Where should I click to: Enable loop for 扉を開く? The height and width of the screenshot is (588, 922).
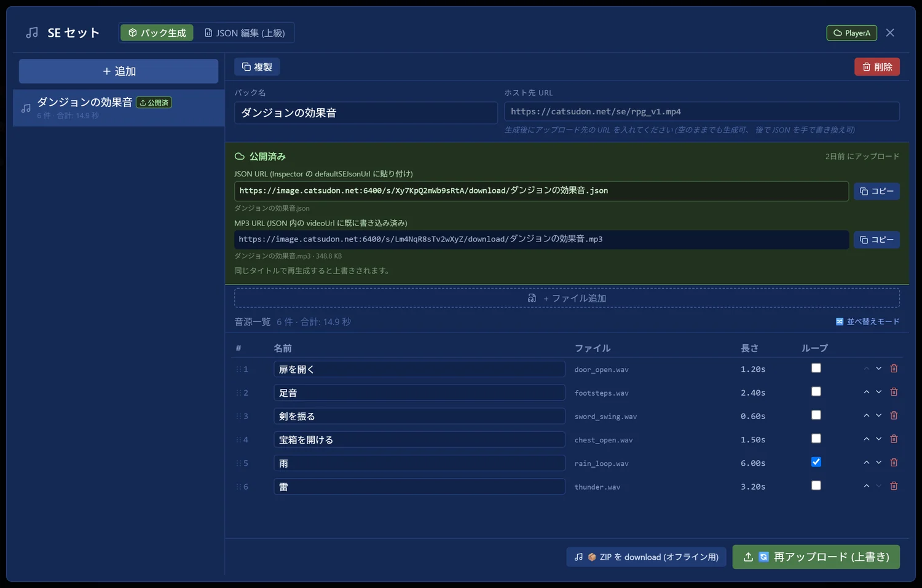pyautogui.click(x=816, y=368)
